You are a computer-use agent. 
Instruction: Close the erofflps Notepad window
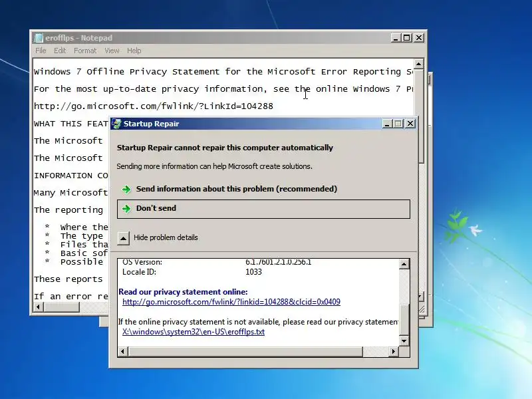419,38
